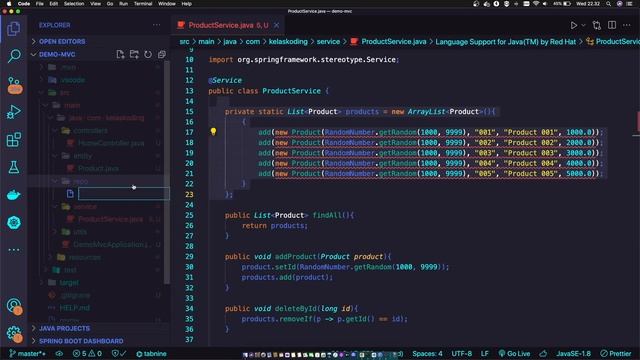Open the Edit menu
This screenshot has height=360, width=640.
tap(53, 4)
